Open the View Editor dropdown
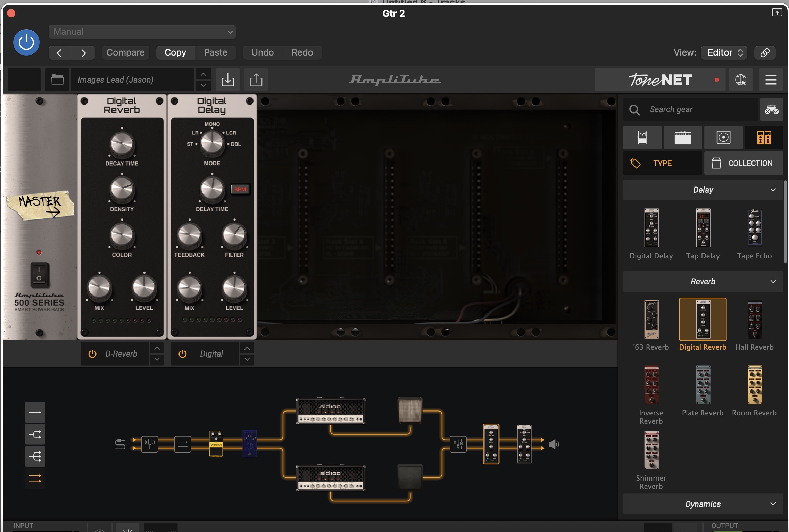Viewport: 789px width, 532px height. [724, 52]
